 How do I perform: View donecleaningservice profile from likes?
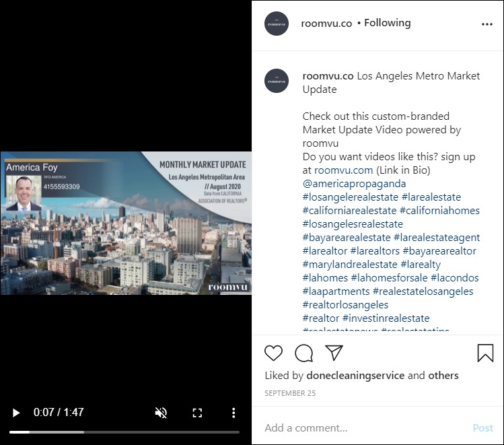(355, 376)
